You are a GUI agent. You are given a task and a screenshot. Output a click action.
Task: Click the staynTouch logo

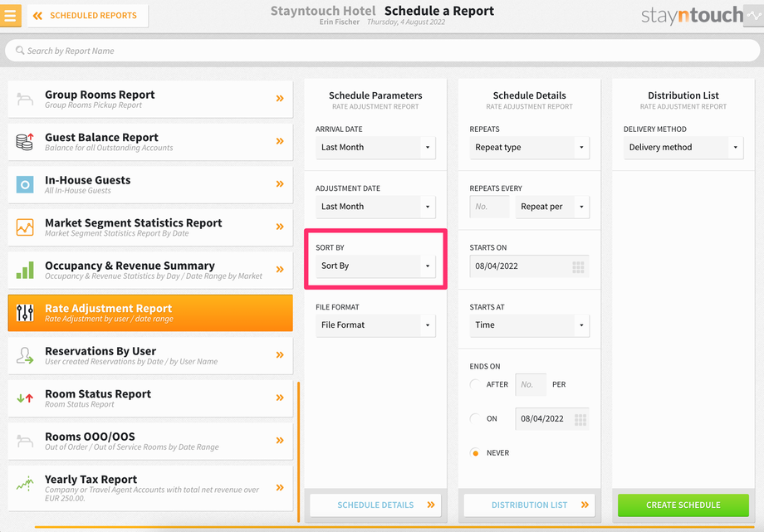click(x=692, y=16)
